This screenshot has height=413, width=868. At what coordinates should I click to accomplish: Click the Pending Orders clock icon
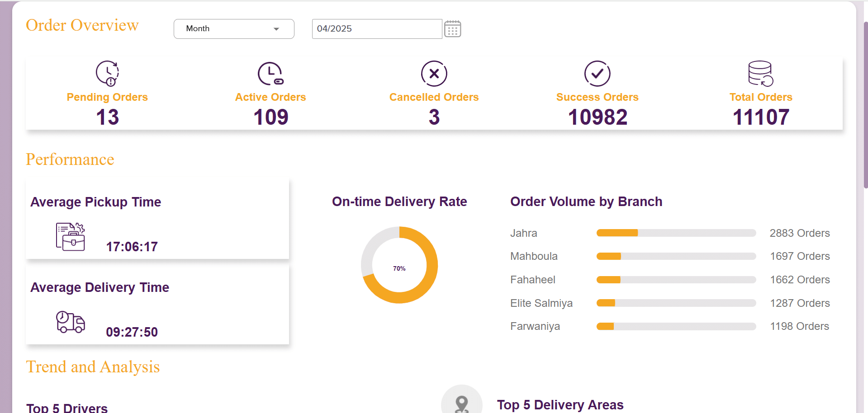point(107,73)
